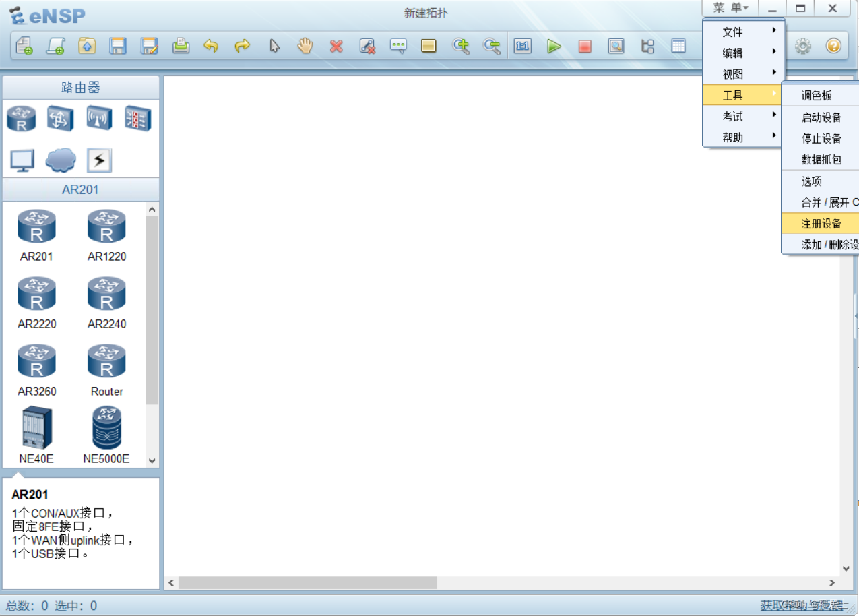
Task: Click the AR201 sub-header label
Action: click(x=81, y=189)
